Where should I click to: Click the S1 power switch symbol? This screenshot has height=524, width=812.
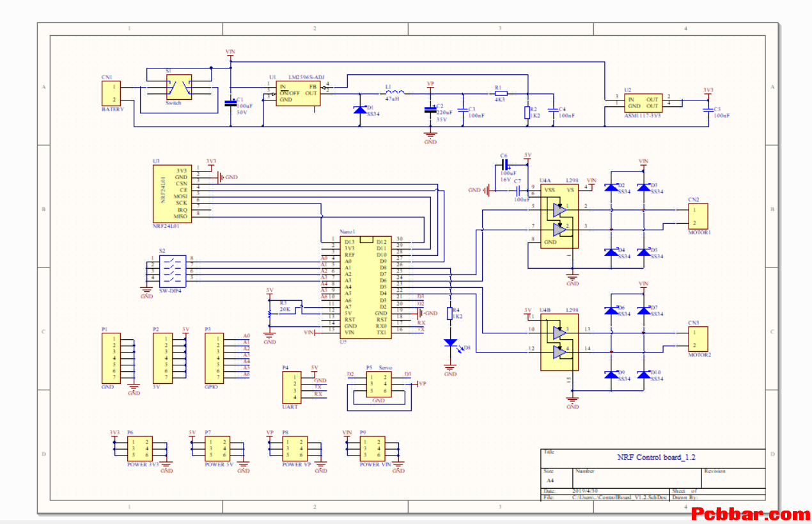pos(178,88)
